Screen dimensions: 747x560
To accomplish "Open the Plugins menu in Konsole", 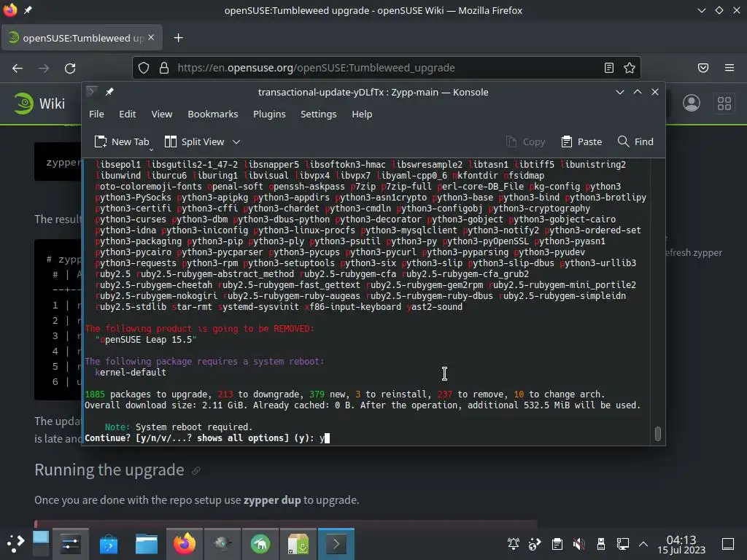I will pos(269,114).
